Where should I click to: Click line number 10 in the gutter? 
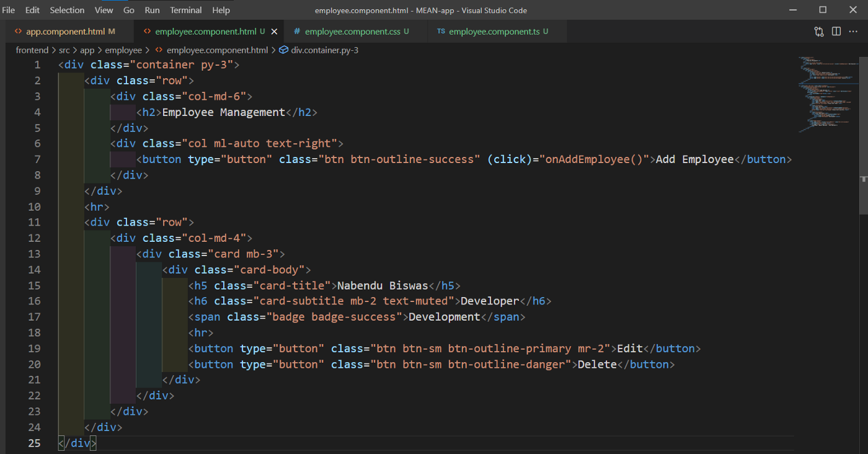34,207
